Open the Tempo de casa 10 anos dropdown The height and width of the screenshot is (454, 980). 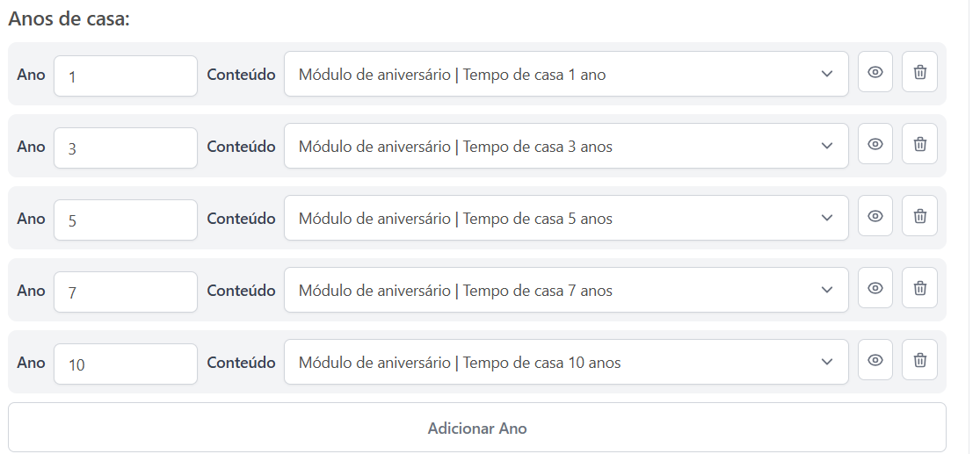coord(565,363)
